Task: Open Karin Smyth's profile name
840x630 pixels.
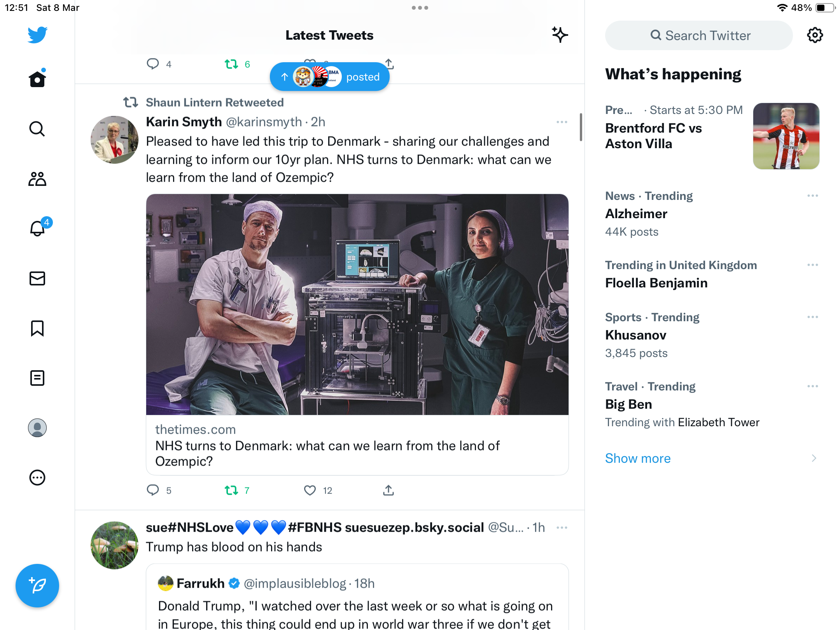Action: coord(184,122)
